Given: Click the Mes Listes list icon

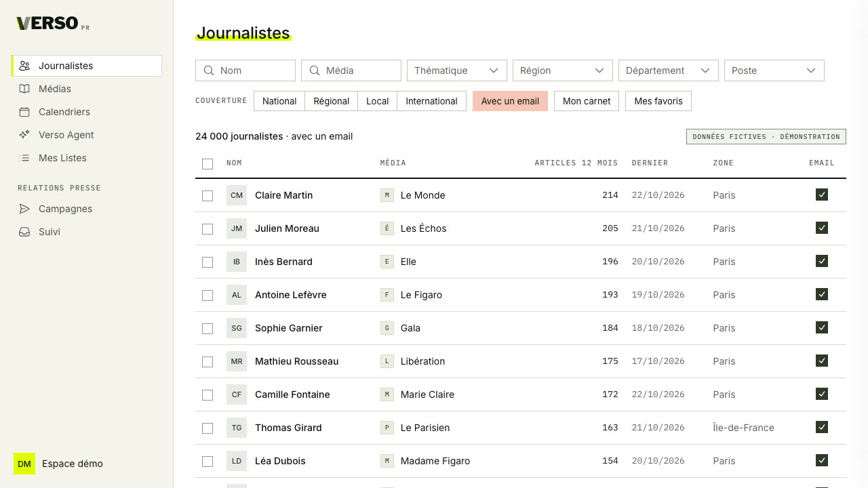Looking at the screenshot, I should tap(24, 158).
